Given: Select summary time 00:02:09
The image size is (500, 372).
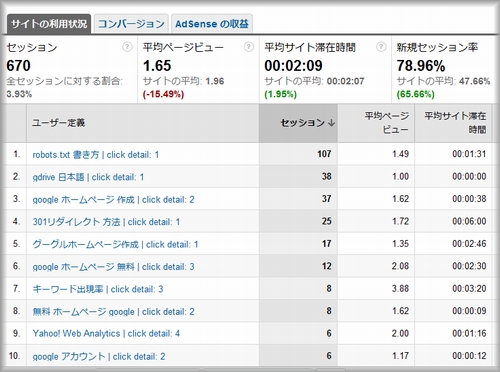Looking at the screenshot, I should [293, 66].
